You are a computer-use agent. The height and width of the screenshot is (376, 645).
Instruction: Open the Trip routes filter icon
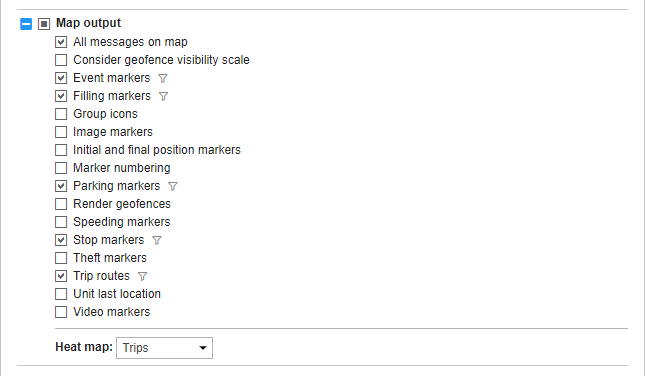click(142, 276)
